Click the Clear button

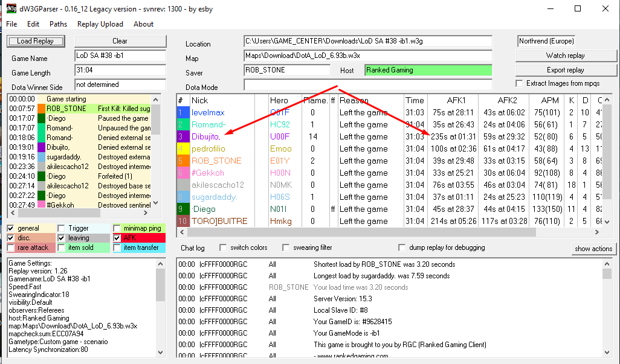pos(120,41)
